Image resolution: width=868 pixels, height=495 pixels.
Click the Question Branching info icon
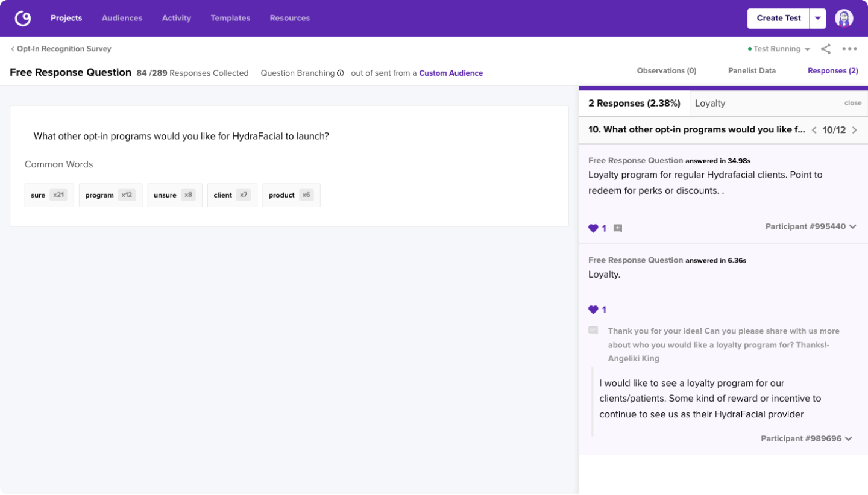tap(341, 73)
